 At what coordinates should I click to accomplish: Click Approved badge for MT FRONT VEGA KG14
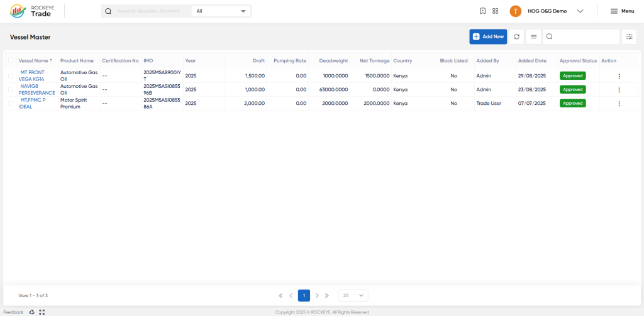coord(572,75)
